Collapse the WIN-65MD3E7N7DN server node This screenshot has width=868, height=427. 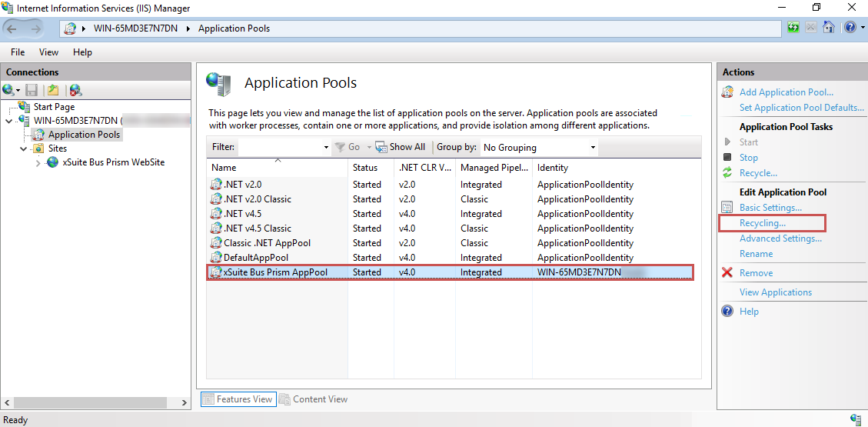(x=8, y=121)
